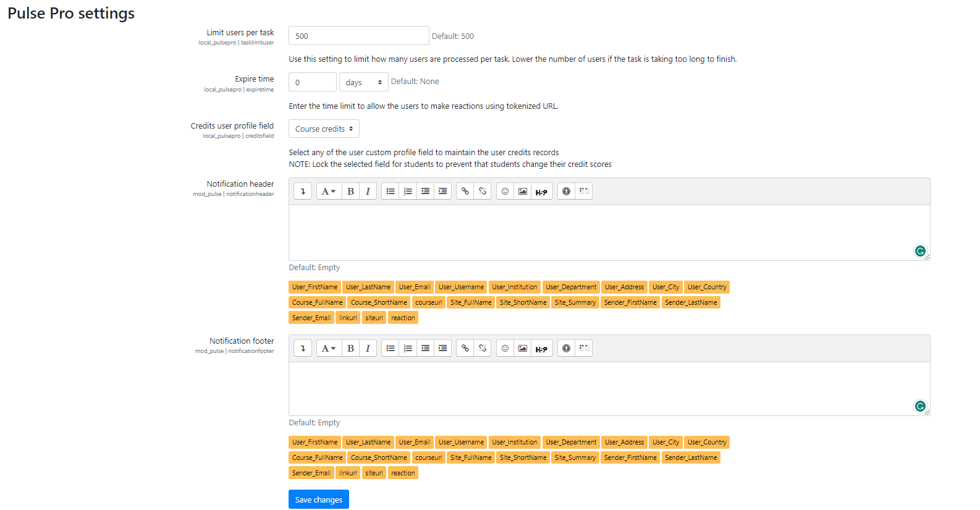Screen dimensions: 980x510
Task: Insert image in Notification footer editor
Action: pyautogui.click(x=523, y=349)
